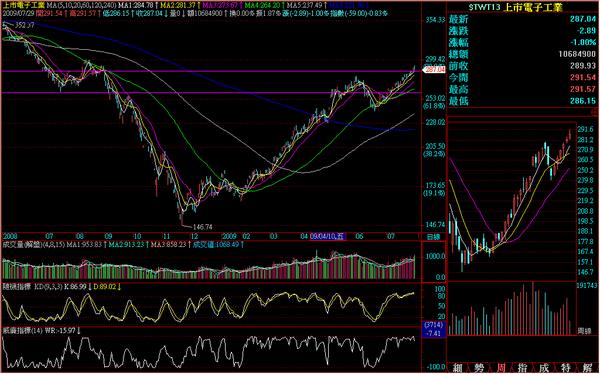Click the 漲跌 -2.89 row
The image size is (600, 374).
pyautogui.click(x=523, y=31)
